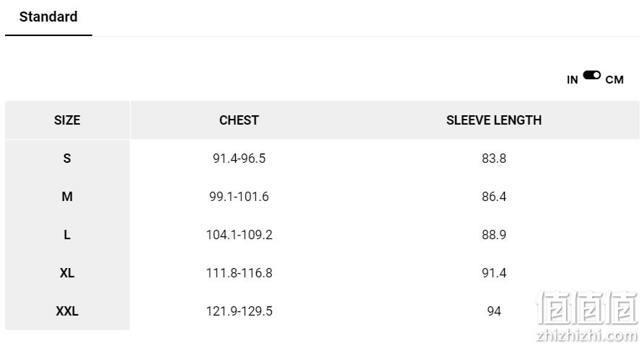
Task: Click the IN unit label
Action: tap(572, 79)
